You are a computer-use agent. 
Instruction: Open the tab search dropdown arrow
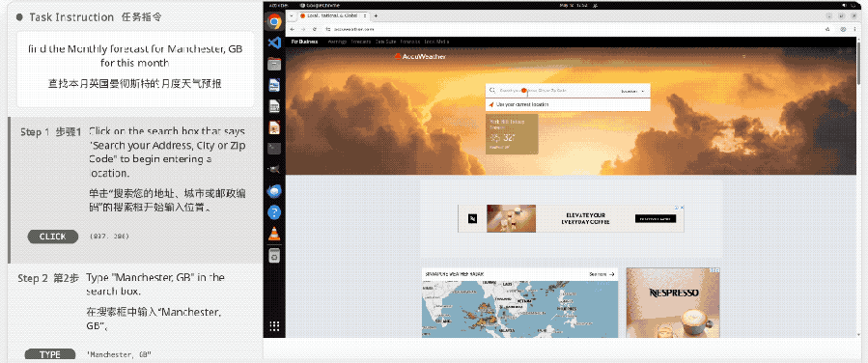click(x=292, y=15)
